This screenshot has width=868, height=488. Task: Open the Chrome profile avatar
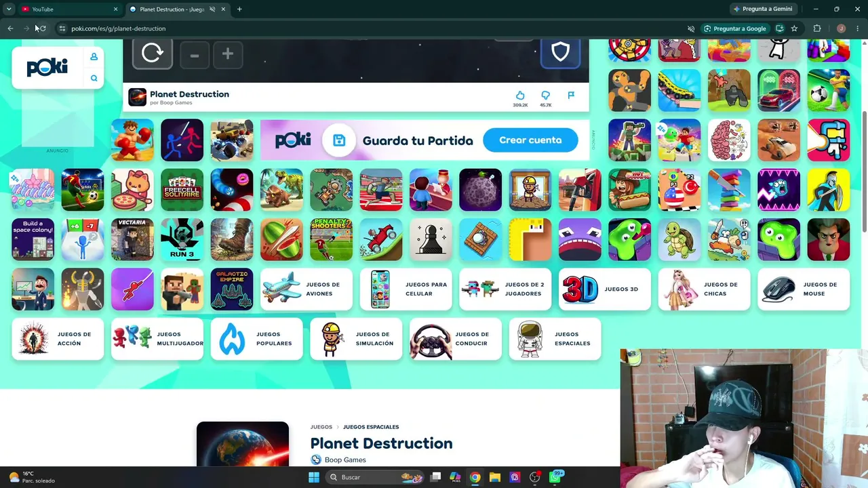click(x=841, y=28)
